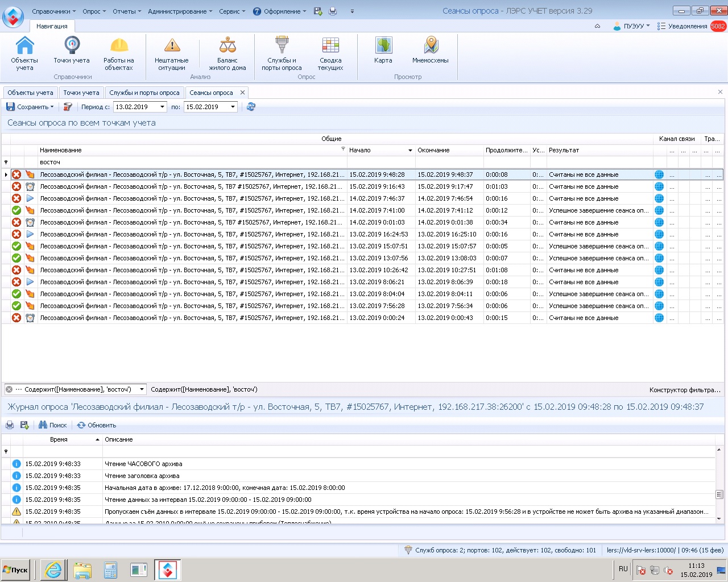This screenshot has width=728, height=582.
Task: Open the period start date picker 13.02.2019
Action: [162, 107]
